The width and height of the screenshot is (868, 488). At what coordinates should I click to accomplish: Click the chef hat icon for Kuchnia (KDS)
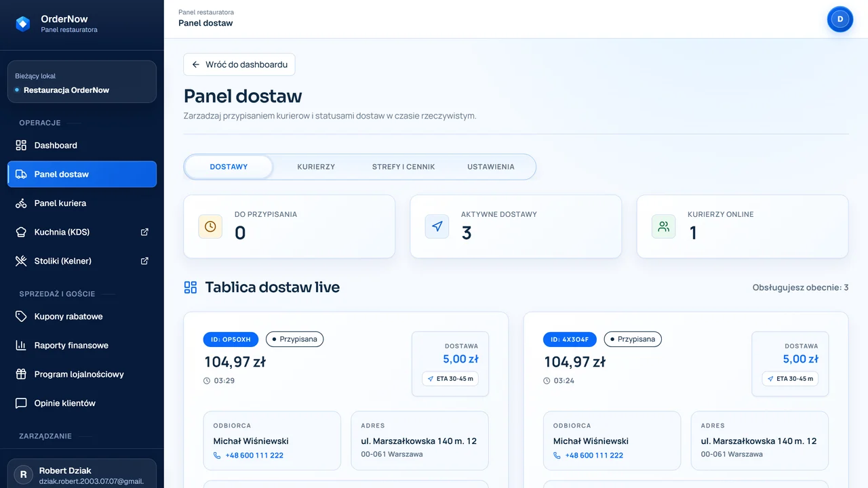[21, 232]
